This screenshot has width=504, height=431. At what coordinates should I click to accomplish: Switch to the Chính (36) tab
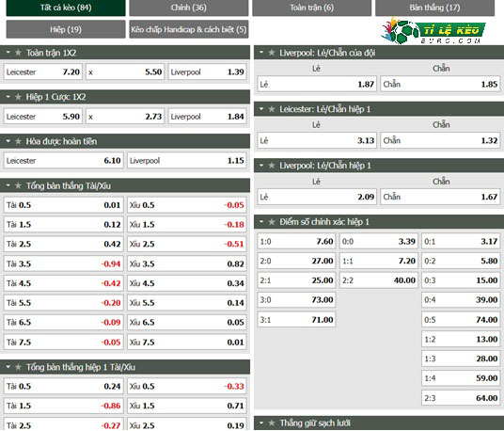tap(189, 8)
